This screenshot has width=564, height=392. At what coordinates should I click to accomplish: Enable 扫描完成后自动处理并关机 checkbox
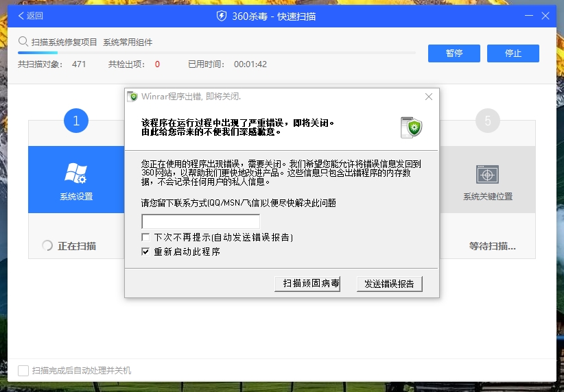[x=23, y=371]
